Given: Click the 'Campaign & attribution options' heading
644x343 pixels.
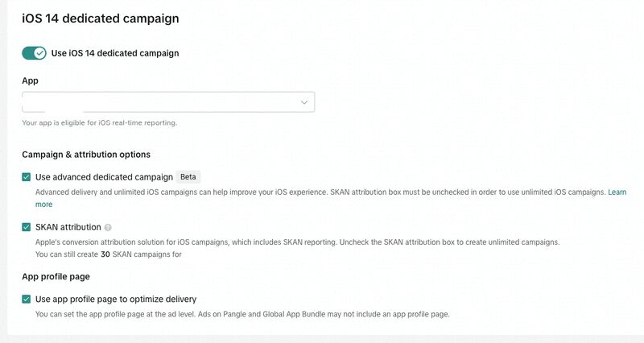Looking at the screenshot, I should (86, 155).
